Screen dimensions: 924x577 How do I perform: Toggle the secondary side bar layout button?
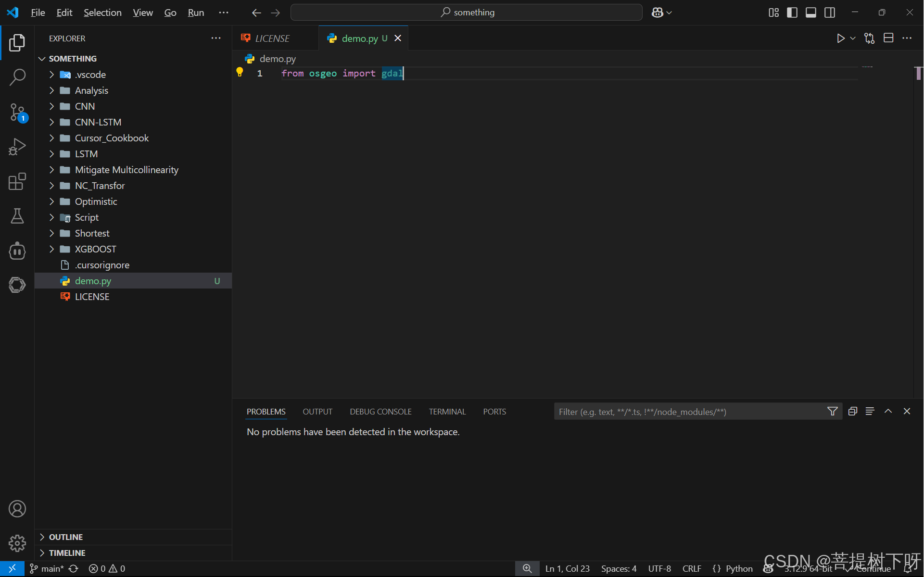[829, 13]
